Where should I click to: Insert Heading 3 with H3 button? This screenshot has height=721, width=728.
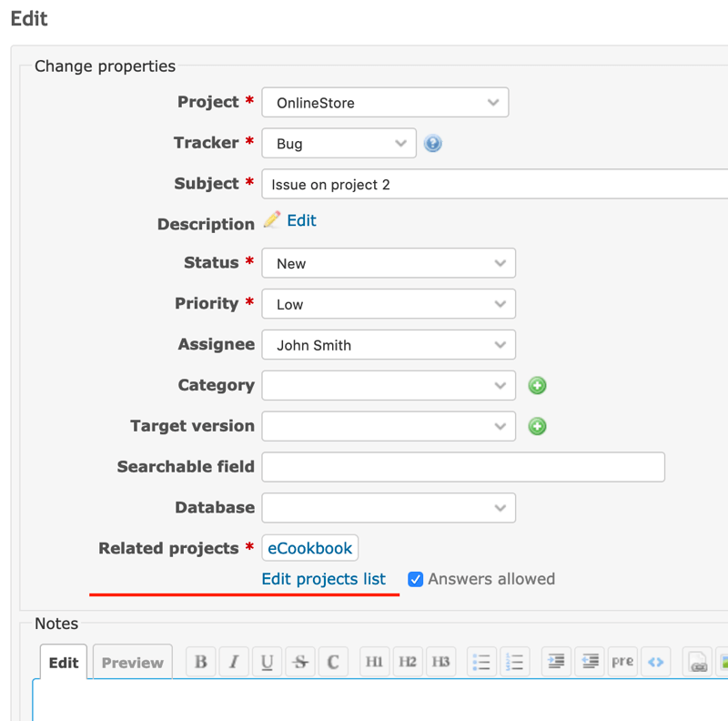[440, 662]
